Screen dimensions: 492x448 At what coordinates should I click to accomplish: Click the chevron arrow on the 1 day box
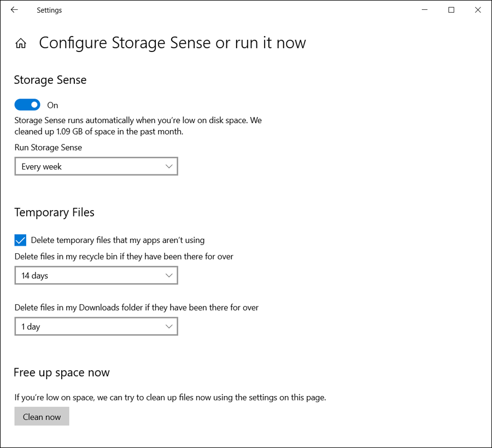[x=169, y=327]
